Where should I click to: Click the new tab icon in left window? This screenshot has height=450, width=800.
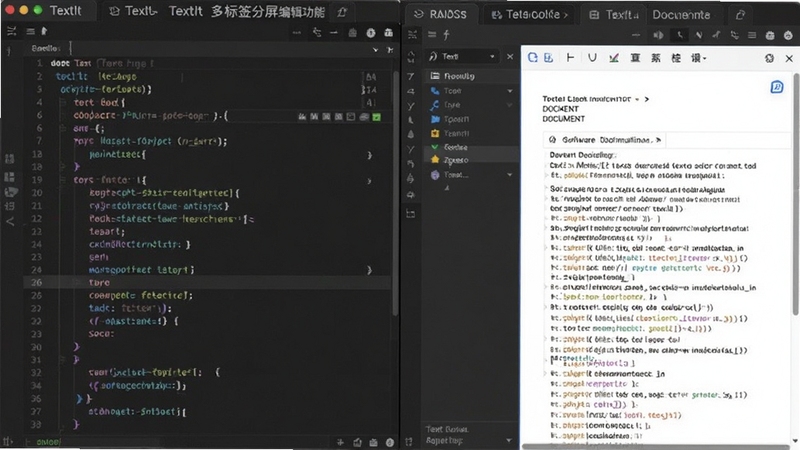tap(342, 12)
